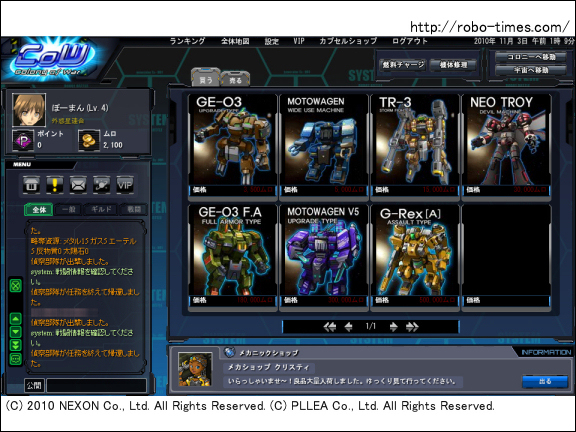
Task: Switch to the 買う buy tab
Action: (x=206, y=78)
